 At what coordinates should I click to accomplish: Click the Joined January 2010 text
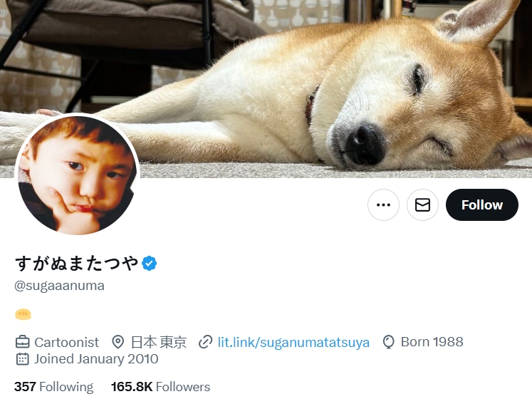[x=96, y=359]
